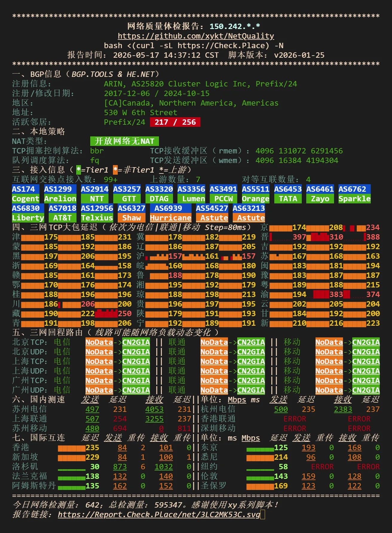Click the 125 latency value for 东京
Screen dimensions: 392x533
(281, 447)
